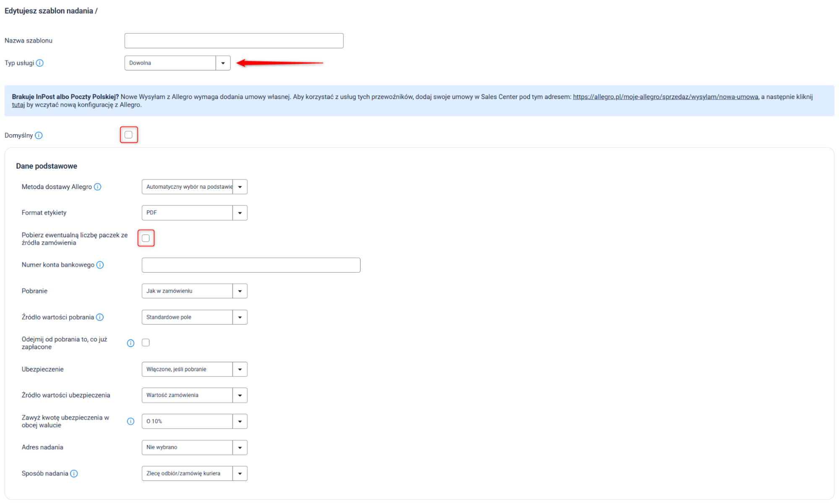Click info icon next to Sposób nadania
The width and height of the screenshot is (839, 504).
74,474
